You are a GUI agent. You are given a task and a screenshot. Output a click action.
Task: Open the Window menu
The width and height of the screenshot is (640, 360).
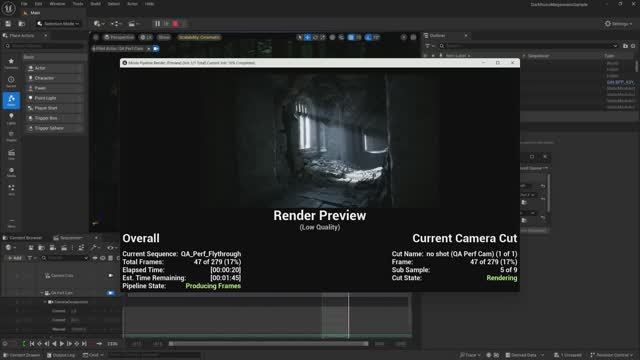[x=57, y=4]
